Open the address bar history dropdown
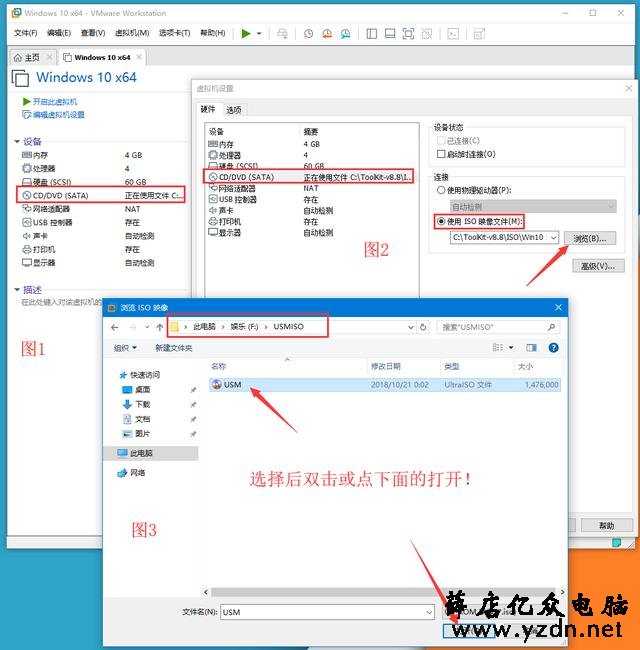Screen dimensions: 640x650 (411, 327)
